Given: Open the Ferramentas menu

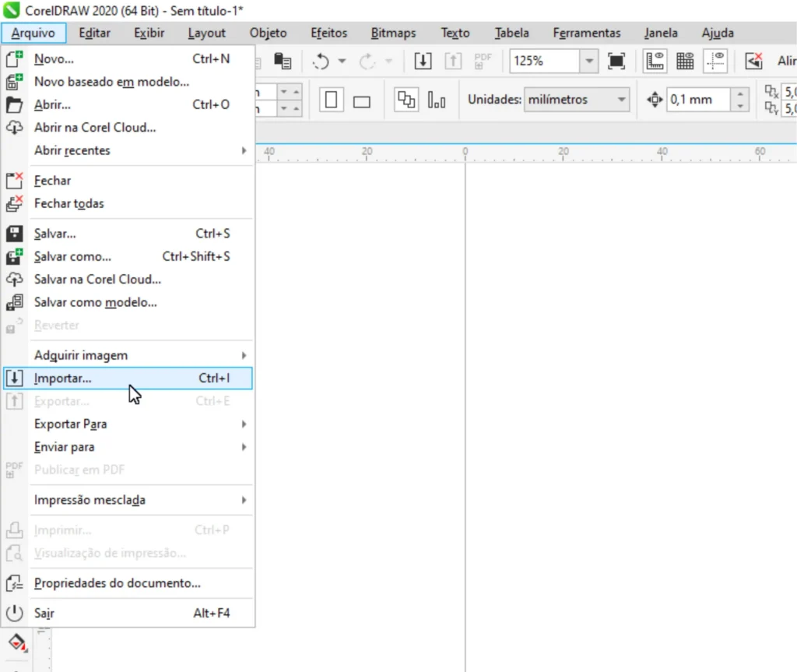Looking at the screenshot, I should [587, 33].
